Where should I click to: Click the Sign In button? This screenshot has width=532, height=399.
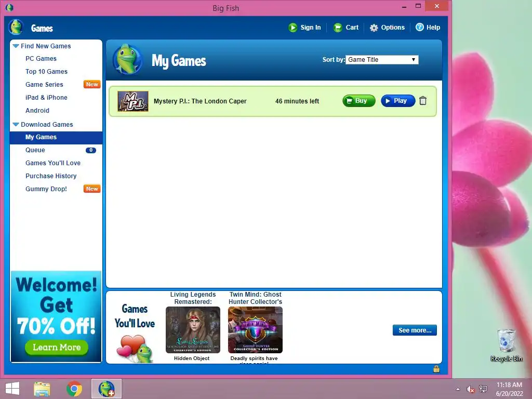[x=304, y=28]
